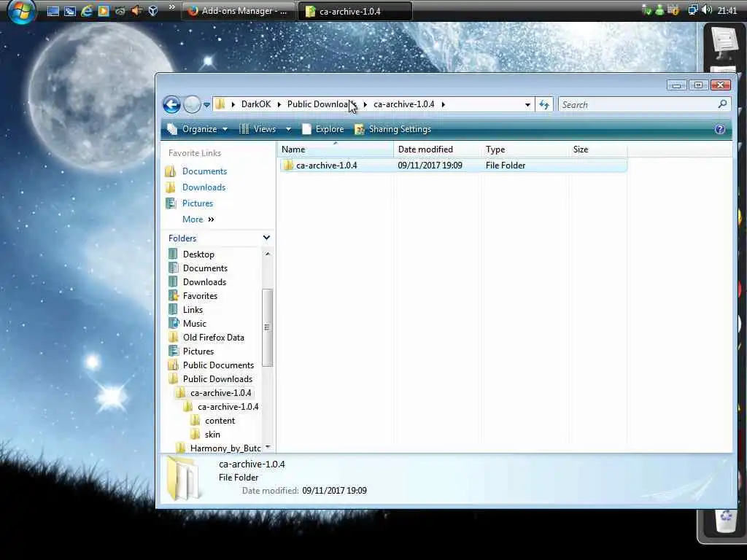Click the clock in the system tray

(x=727, y=10)
